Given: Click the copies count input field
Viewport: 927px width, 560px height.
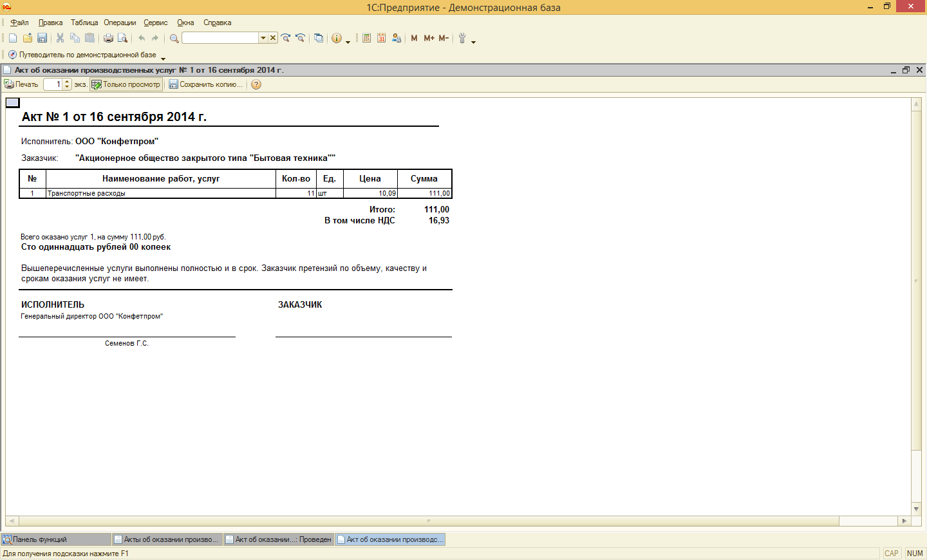Looking at the screenshot, I should [53, 84].
